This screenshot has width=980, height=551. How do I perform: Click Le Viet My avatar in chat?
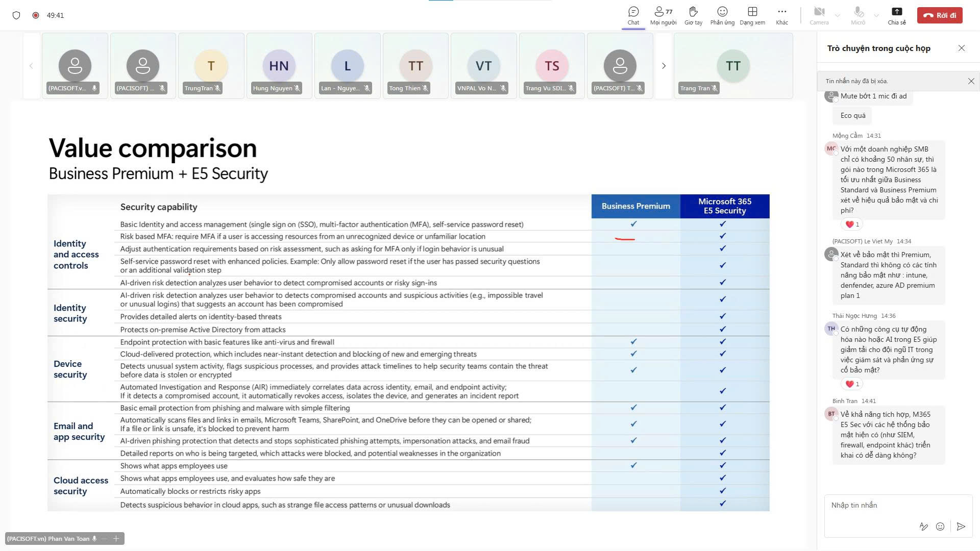click(x=831, y=254)
